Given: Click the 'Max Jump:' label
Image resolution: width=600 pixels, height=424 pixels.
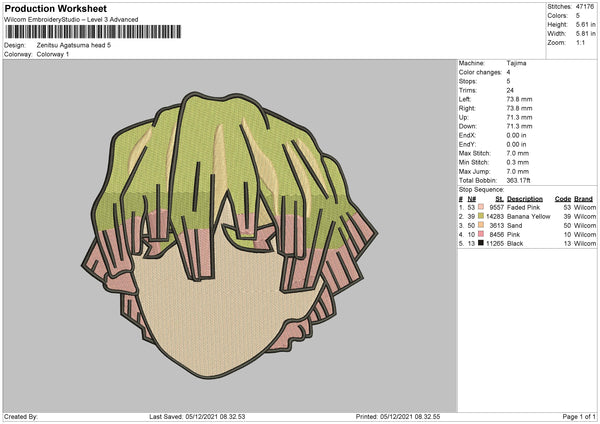Looking at the screenshot, I should [474, 171].
